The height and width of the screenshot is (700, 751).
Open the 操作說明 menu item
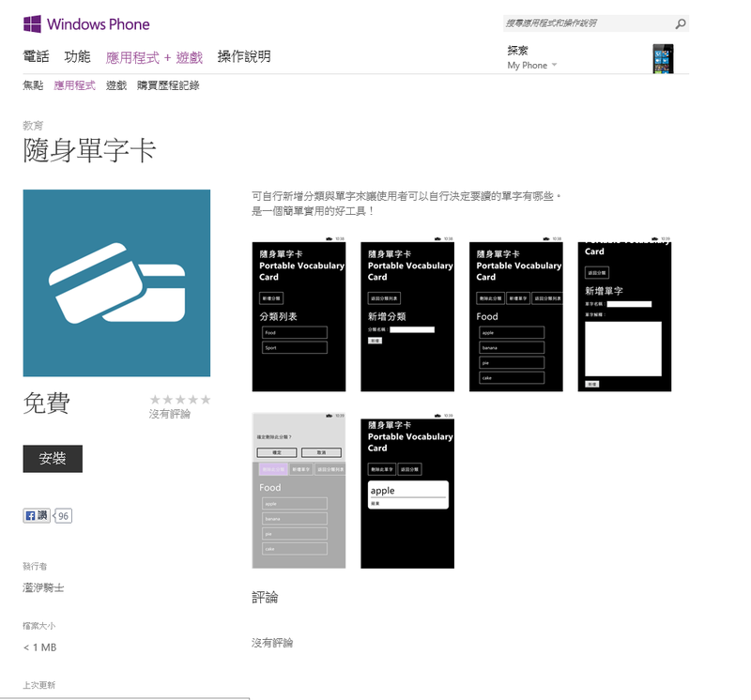[x=244, y=56]
